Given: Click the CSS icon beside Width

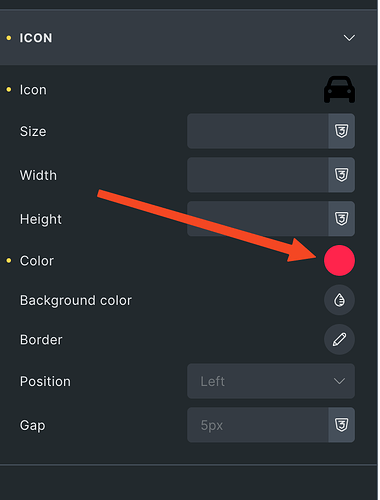Looking at the screenshot, I should coord(342,175).
